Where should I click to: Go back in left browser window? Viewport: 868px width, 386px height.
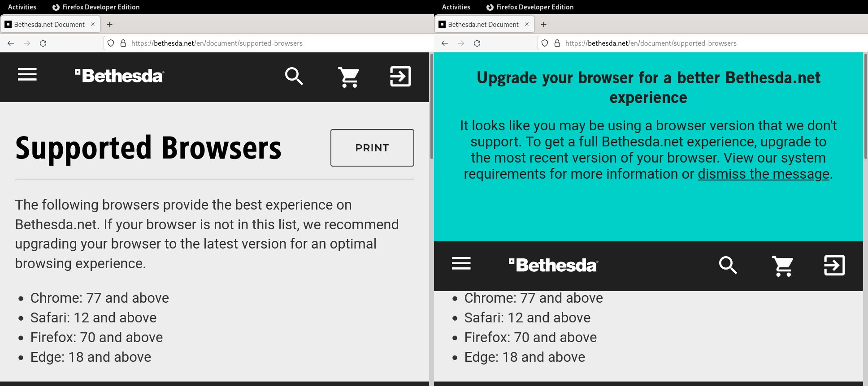(x=11, y=43)
